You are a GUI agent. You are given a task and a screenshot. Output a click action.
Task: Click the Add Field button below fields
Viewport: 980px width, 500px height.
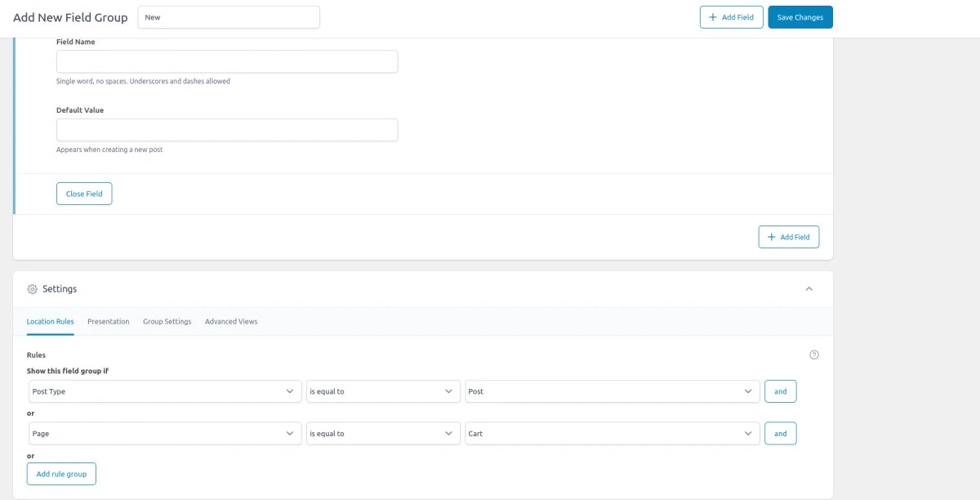pos(789,237)
